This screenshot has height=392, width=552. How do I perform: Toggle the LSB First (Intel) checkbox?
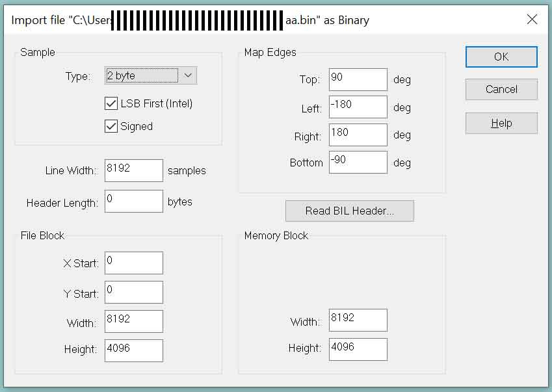tap(111, 103)
